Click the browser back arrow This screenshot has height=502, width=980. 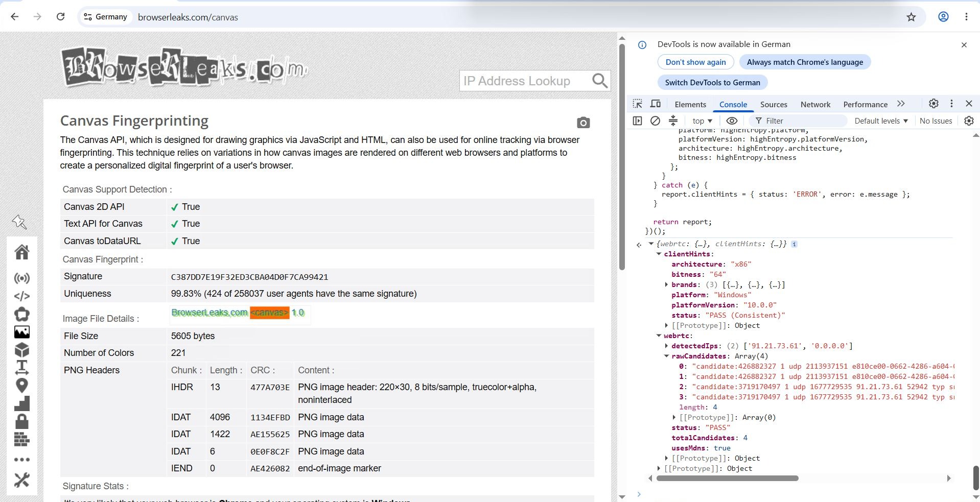[x=14, y=17]
